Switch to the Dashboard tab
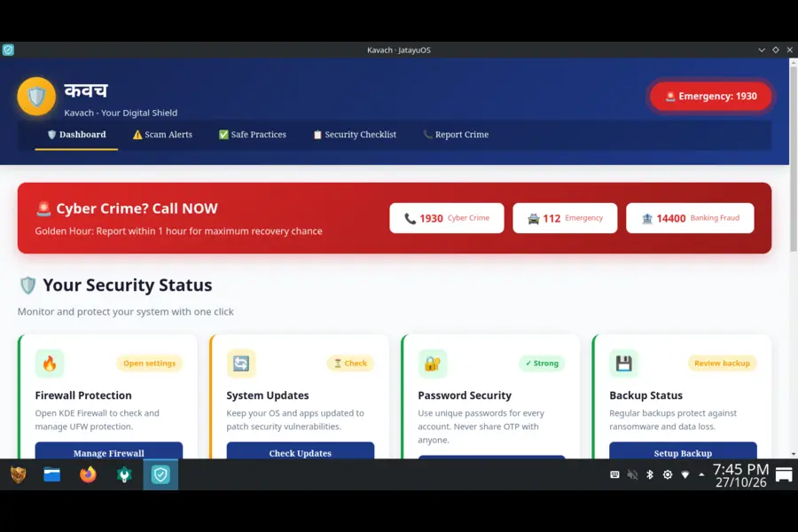 (76, 135)
